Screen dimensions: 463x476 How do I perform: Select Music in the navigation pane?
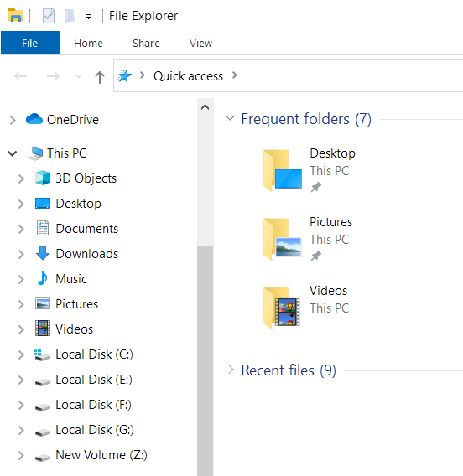(71, 279)
